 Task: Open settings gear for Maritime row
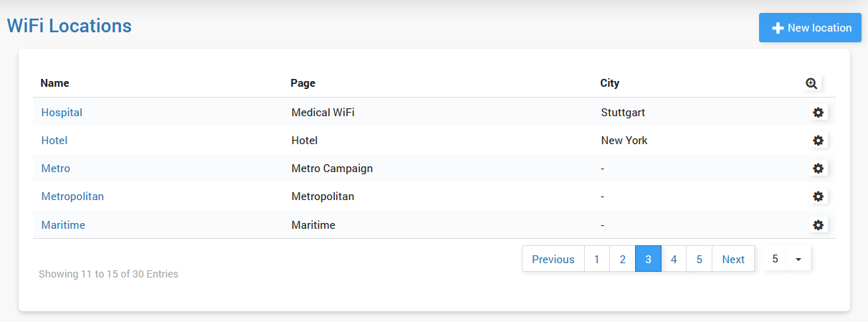tap(818, 225)
